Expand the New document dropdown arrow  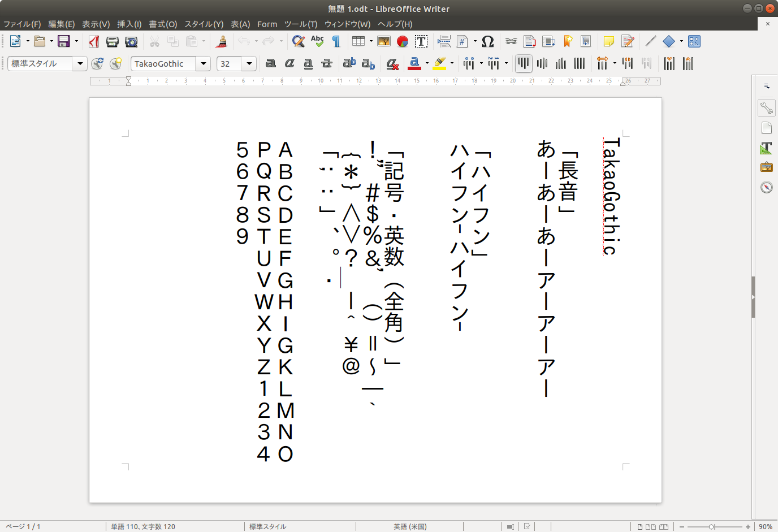pos(27,41)
